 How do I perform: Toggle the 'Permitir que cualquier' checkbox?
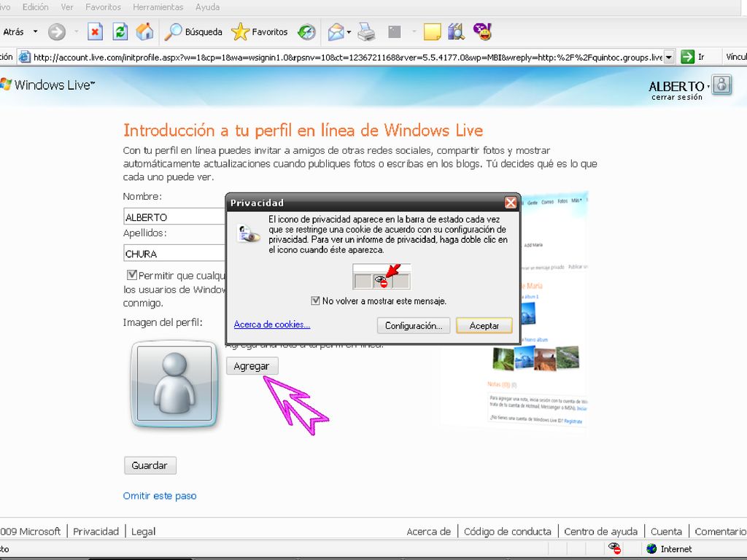[132, 275]
